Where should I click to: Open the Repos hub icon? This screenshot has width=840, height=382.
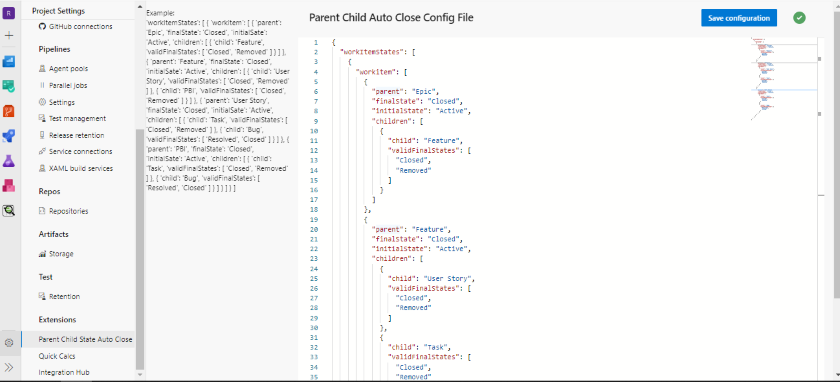pos(9,111)
